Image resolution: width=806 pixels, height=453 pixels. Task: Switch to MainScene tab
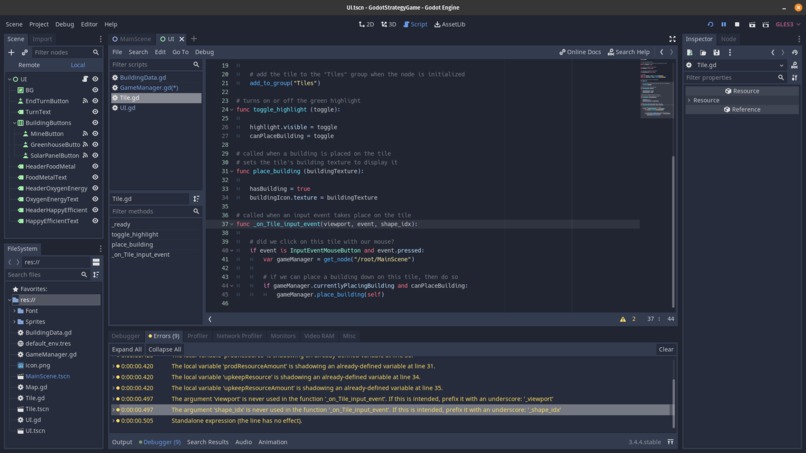[132, 39]
